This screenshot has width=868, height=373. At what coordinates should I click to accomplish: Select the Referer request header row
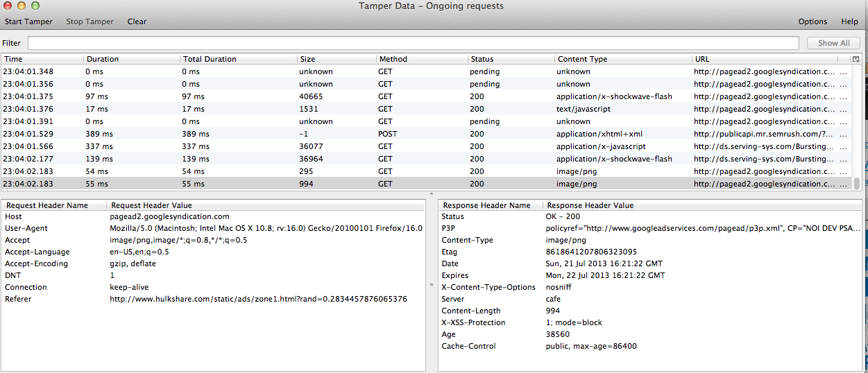coord(208,299)
